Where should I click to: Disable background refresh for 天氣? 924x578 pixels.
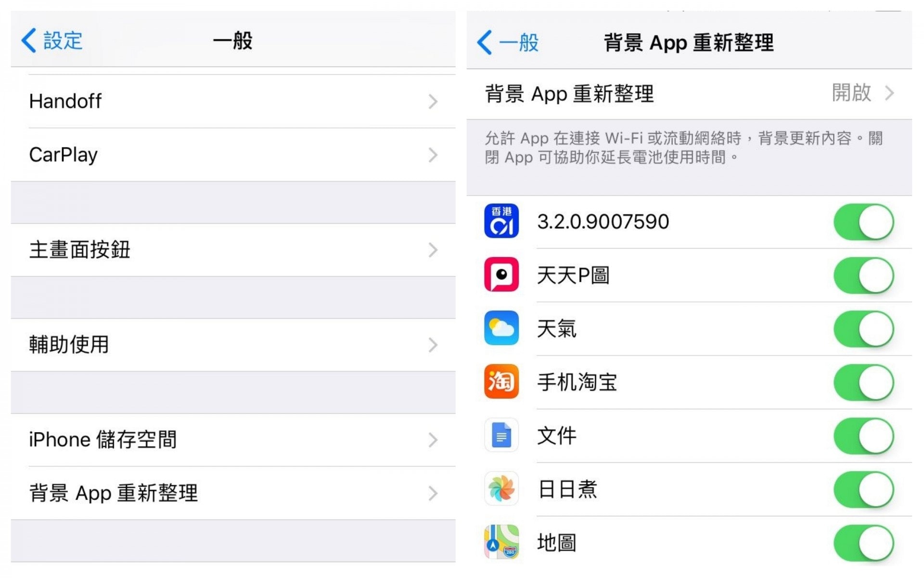(x=863, y=329)
